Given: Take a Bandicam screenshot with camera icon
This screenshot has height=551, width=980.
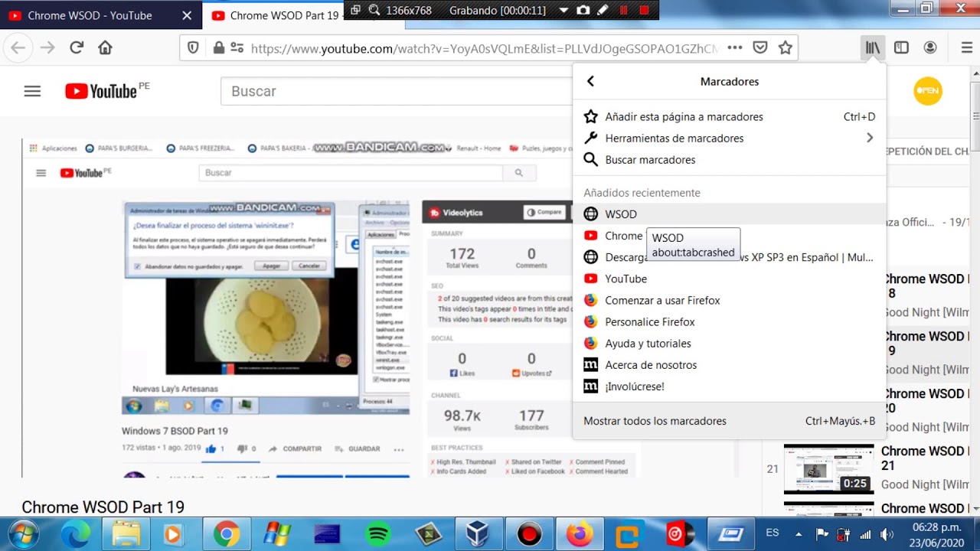Looking at the screenshot, I should click(583, 10).
